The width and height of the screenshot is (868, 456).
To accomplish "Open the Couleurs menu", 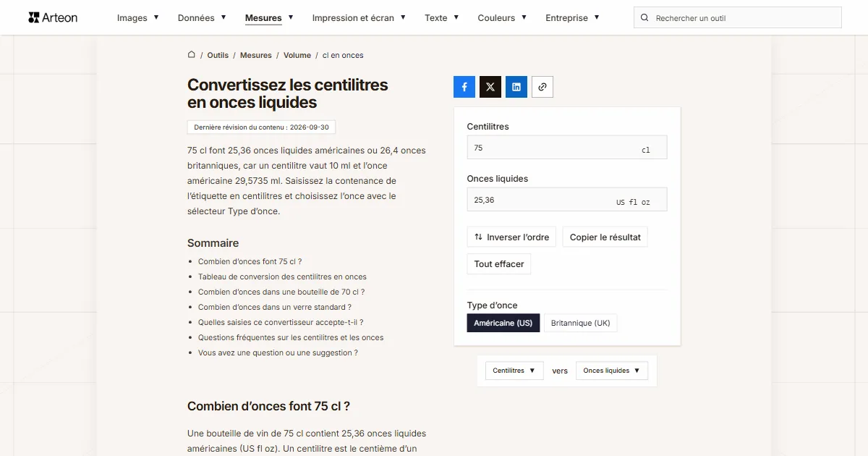I will [x=502, y=18].
